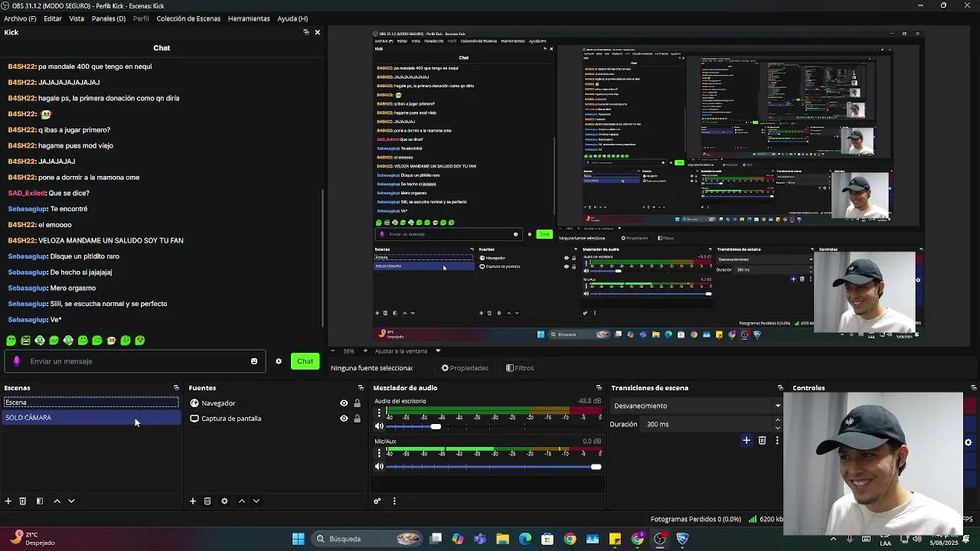Viewport: 980px width, 551px height.
Task: Pop out the Transiciones de escena dock
Action: (780, 388)
